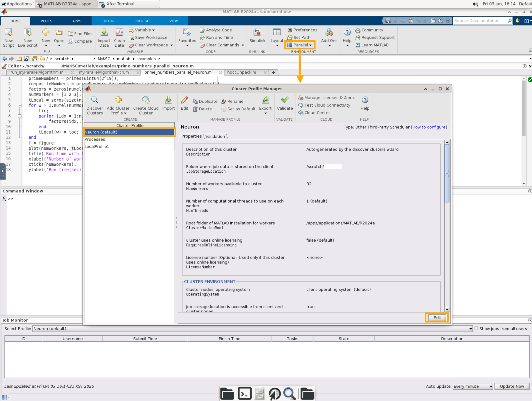The image size is (532, 401).
Task: Click the Analyze Code icon
Action: point(202,30)
